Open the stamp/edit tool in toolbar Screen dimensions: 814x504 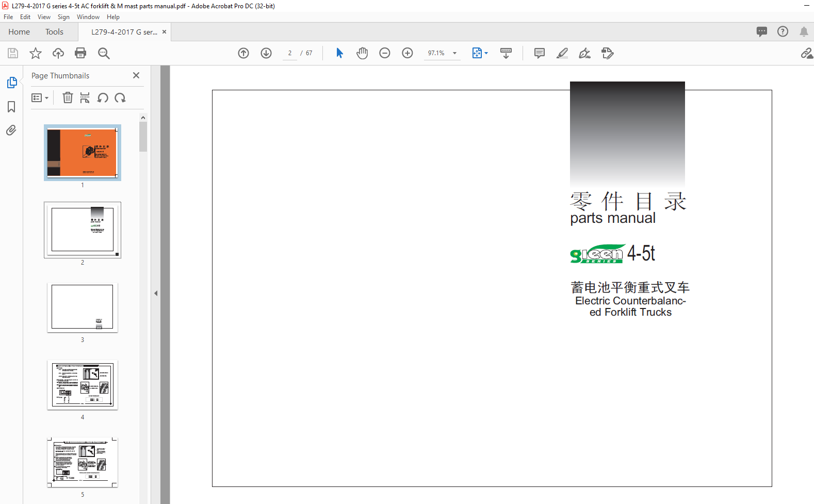coord(608,53)
